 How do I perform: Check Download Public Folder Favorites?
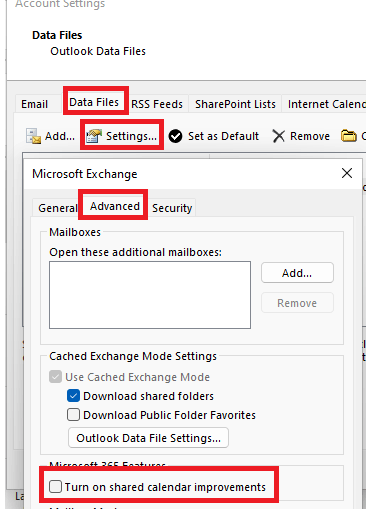[x=73, y=415]
